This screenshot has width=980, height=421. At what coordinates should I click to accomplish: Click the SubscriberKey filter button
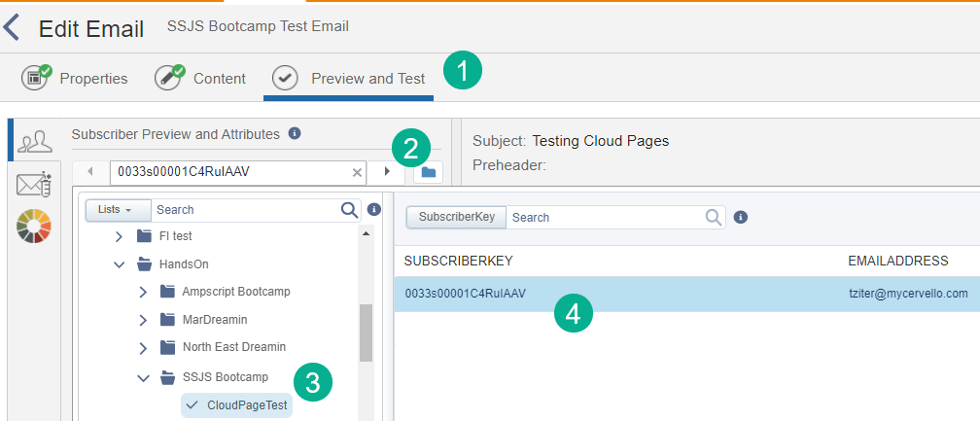(x=456, y=218)
